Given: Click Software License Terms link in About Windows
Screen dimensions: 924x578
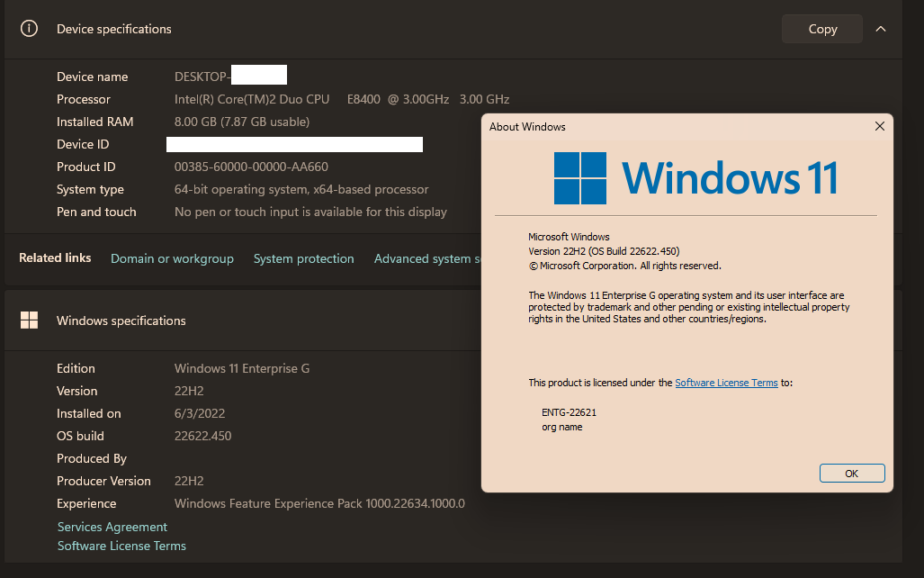Looking at the screenshot, I should pos(726,383).
